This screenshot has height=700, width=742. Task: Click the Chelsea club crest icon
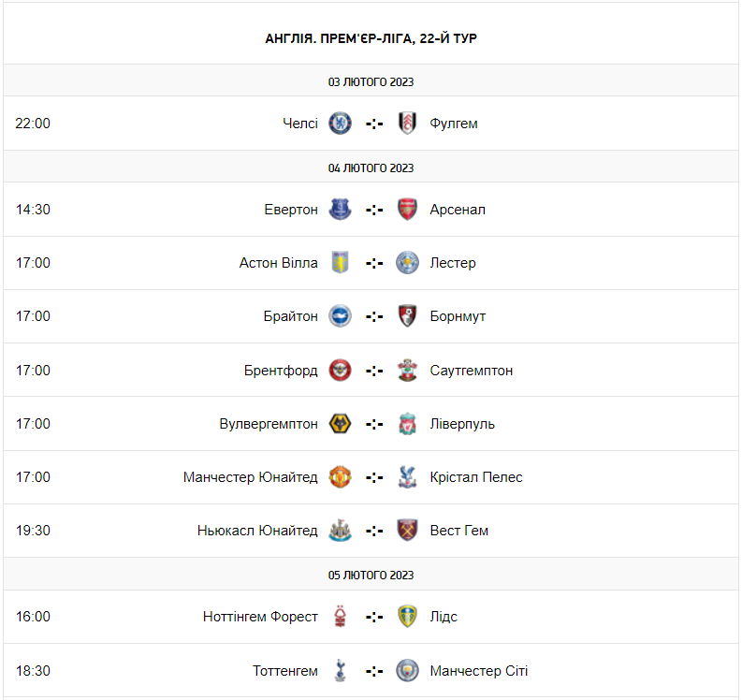coord(340,124)
